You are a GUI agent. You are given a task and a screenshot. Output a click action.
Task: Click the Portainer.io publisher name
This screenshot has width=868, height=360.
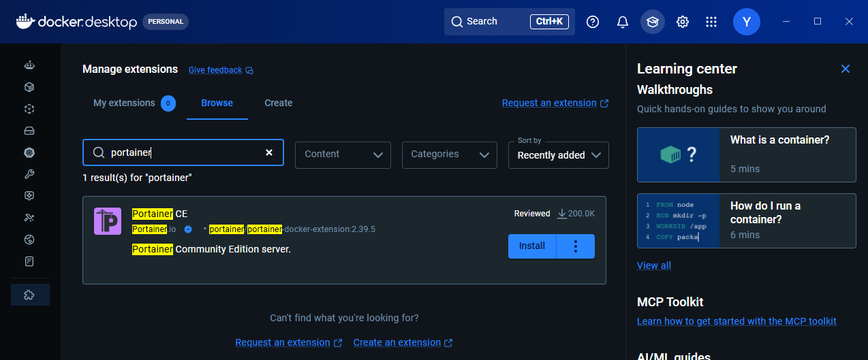point(154,229)
